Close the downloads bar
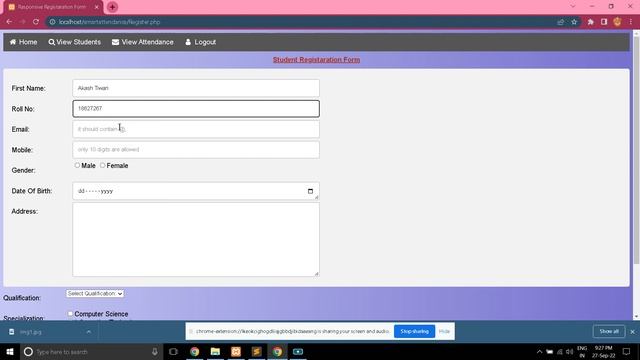The height and width of the screenshot is (360, 640). point(632,332)
